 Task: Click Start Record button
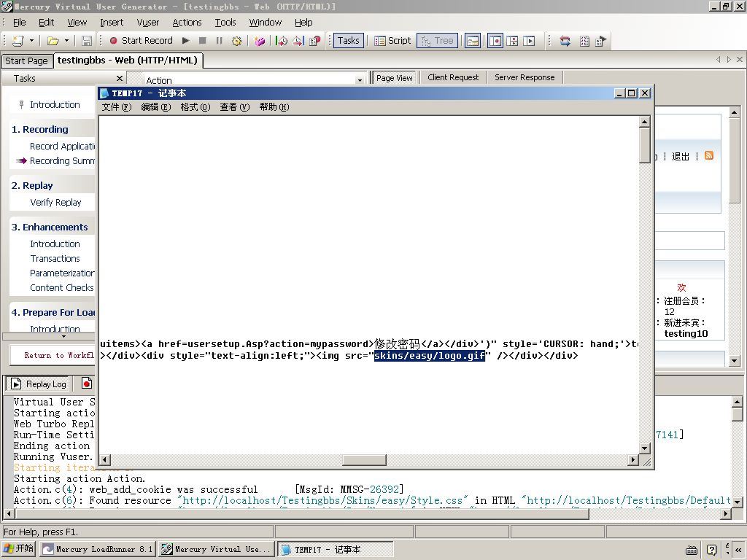click(141, 41)
